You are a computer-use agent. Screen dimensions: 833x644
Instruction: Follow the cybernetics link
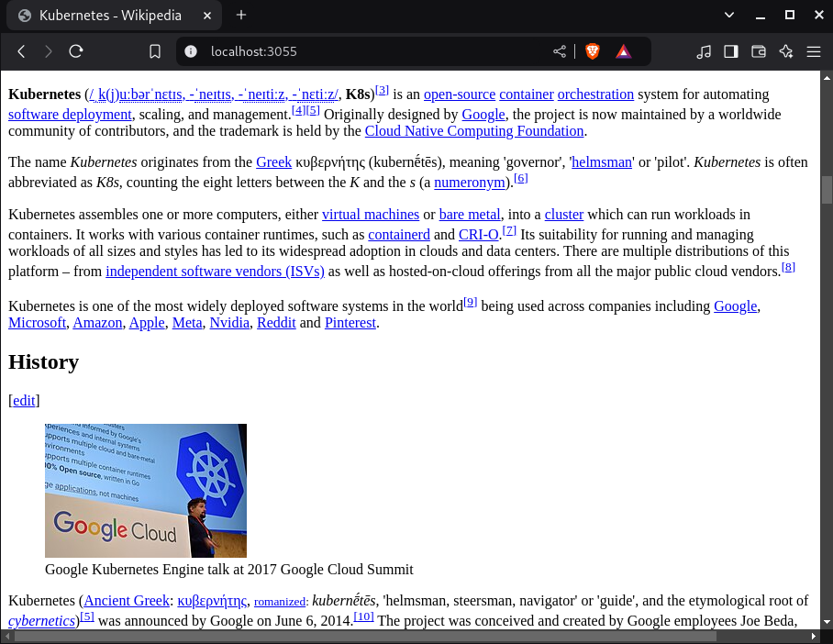42,621
